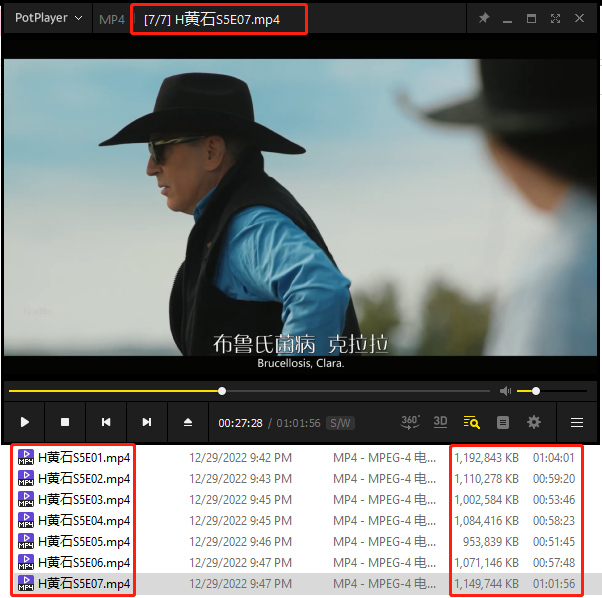The height and width of the screenshot is (598, 602).
Task: Click file size 1,192,843 KB
Action: (x=486, y=458)
